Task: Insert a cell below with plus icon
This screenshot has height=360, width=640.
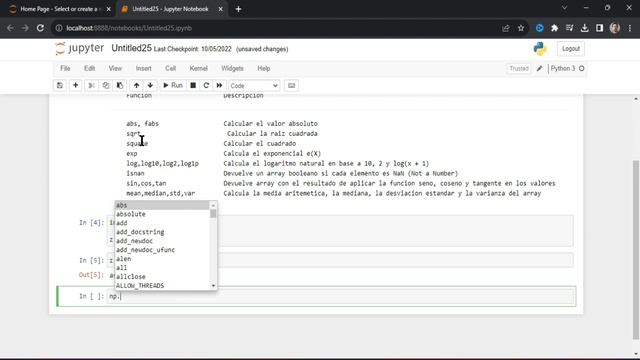Action: 76,85
